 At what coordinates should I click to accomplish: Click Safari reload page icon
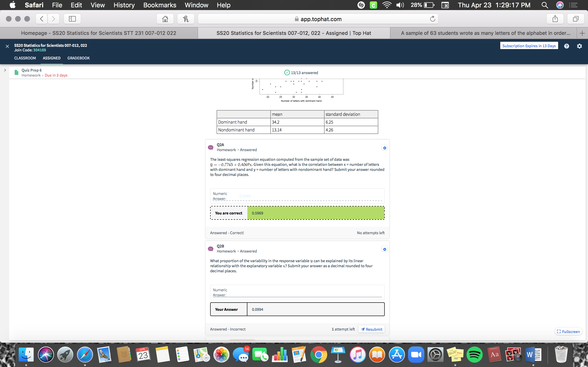[433, 19]
